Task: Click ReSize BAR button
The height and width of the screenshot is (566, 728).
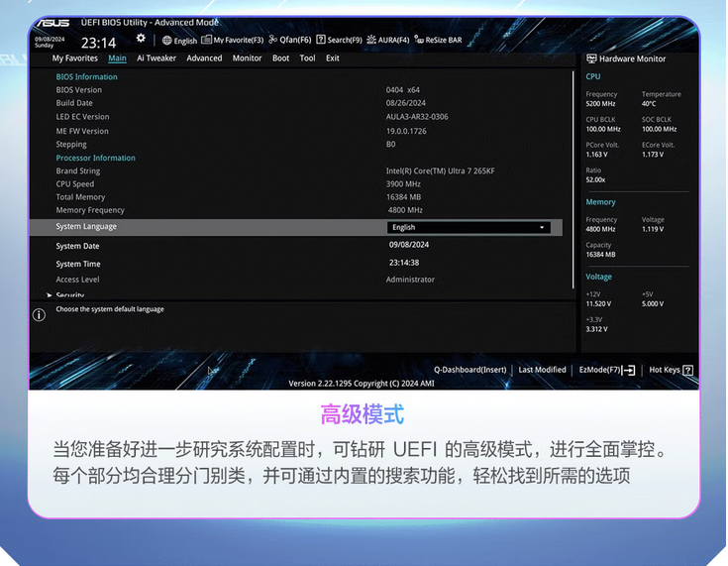Action: [x=438, y=40]
